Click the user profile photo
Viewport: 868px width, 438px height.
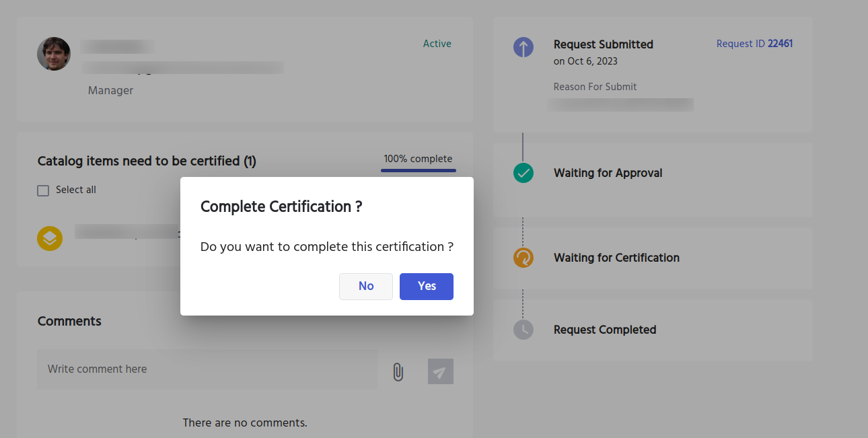click(54, 54)
